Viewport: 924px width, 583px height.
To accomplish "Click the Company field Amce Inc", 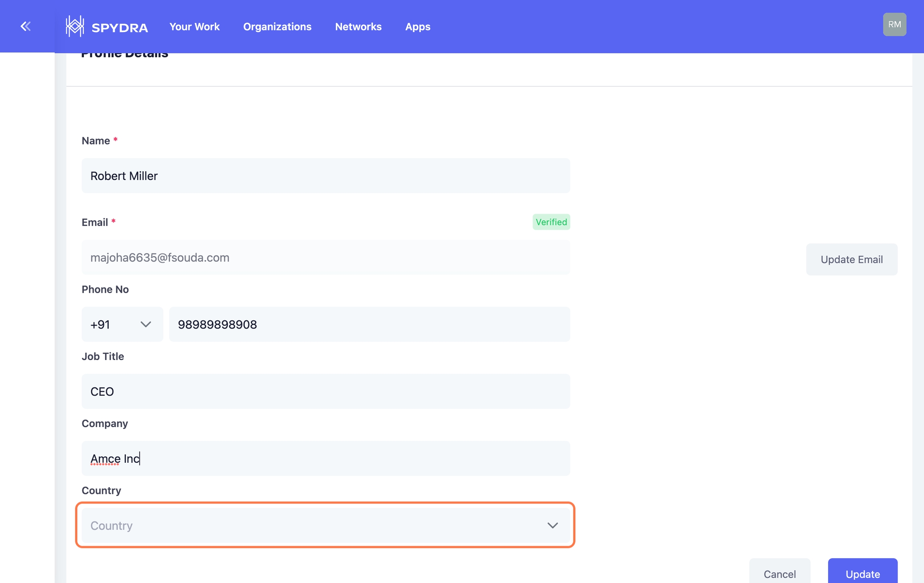I will click(x=325, y=458).
